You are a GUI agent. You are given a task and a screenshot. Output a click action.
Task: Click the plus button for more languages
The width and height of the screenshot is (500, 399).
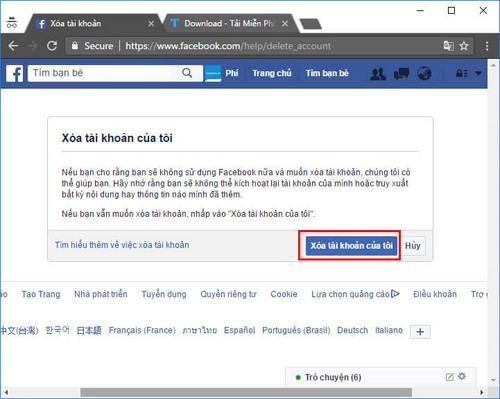point(420,332)
